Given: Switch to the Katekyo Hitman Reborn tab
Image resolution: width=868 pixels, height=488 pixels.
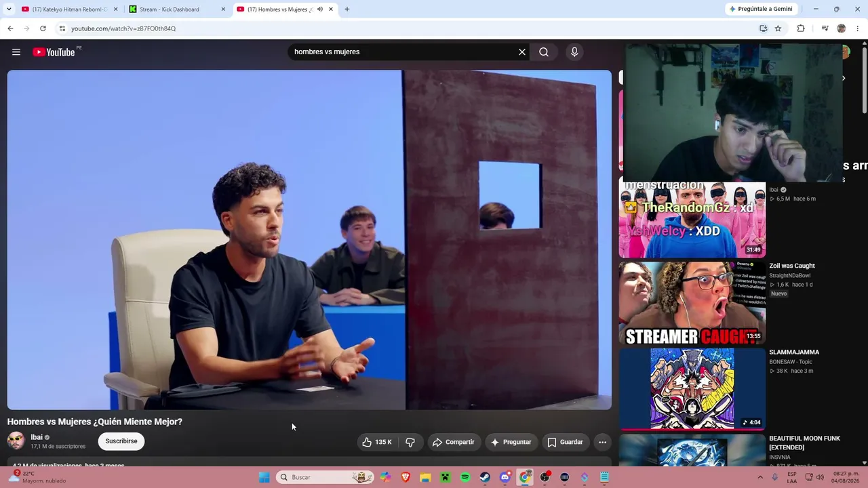Looking at the screenshot, I should coord(68,9).
